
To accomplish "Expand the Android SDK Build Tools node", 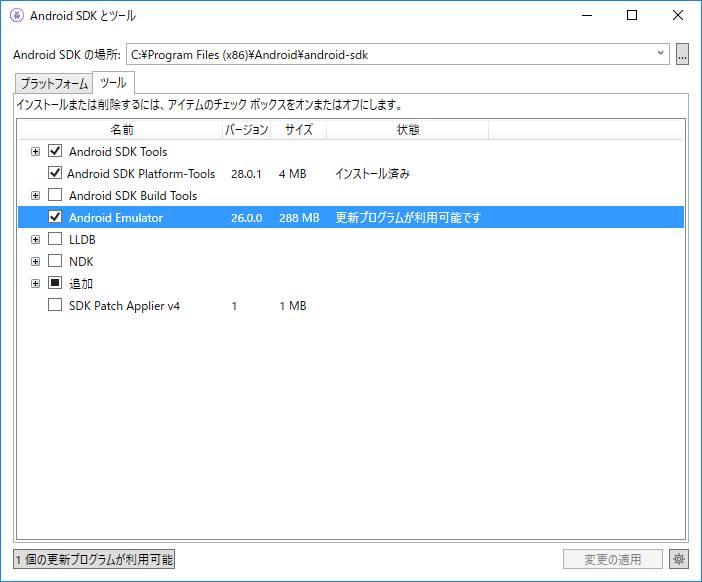I will coord(35,195).
